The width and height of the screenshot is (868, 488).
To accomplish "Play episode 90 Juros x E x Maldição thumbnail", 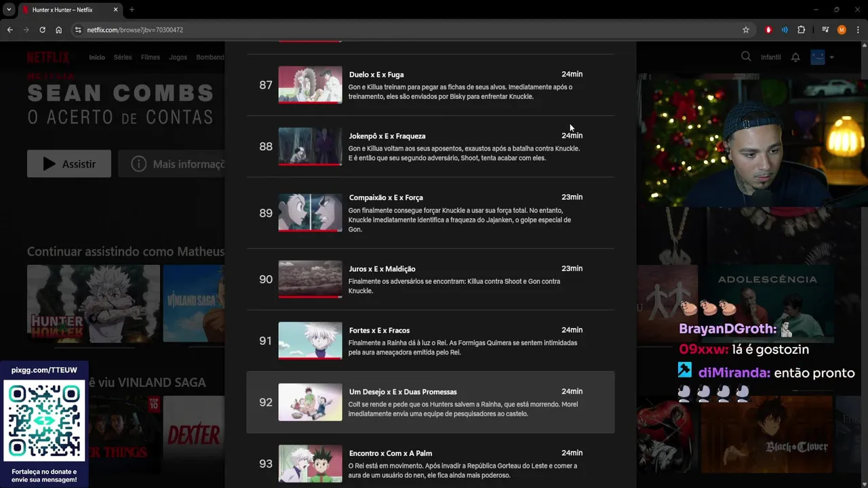I will coord(310,279).
